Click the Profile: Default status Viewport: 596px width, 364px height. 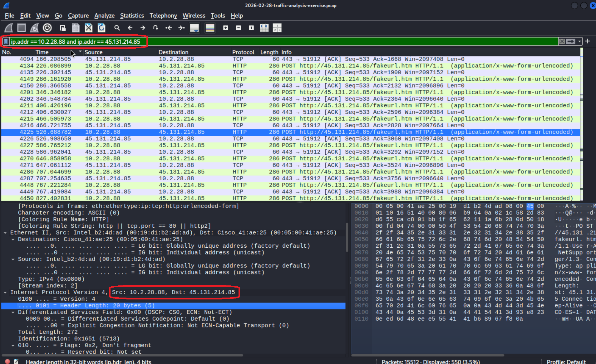tap(566, 362)
